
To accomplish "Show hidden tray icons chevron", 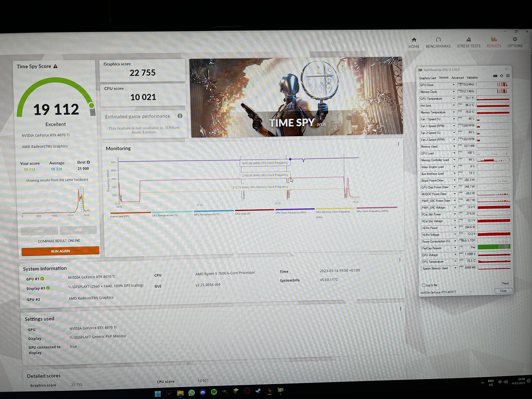I will 482,383.
